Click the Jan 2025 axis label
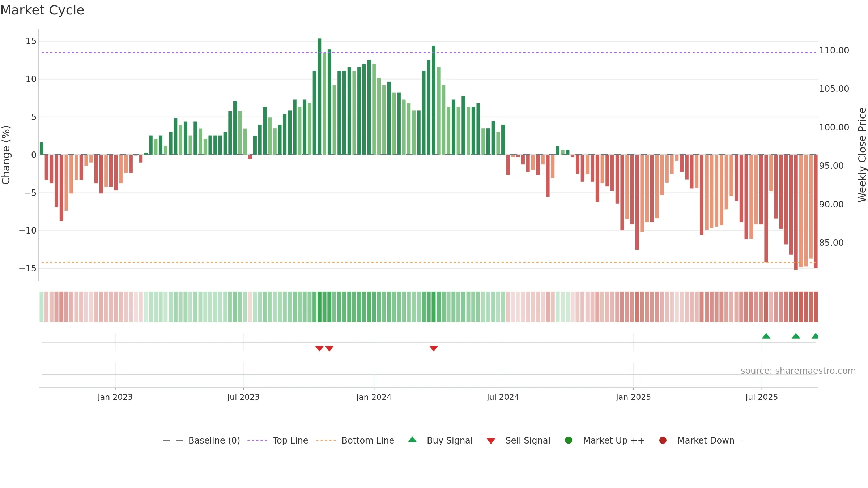Screen dimensions: 868x488 click(x=633, y=397)
